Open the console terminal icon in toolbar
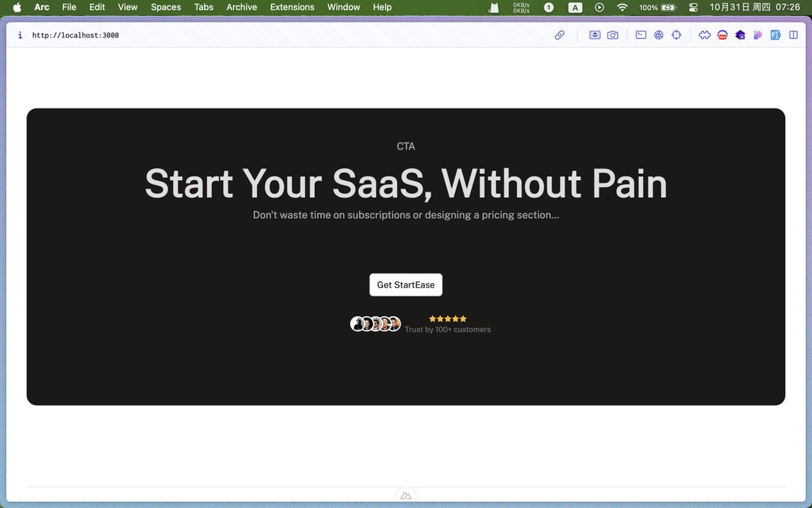 coord(641,35)
